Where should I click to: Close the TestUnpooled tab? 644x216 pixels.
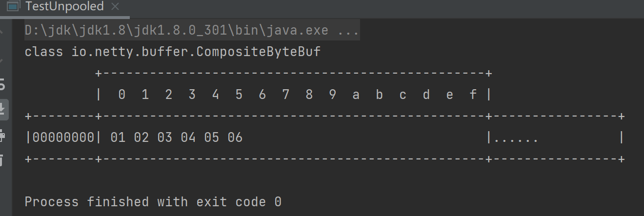(115, 7)
